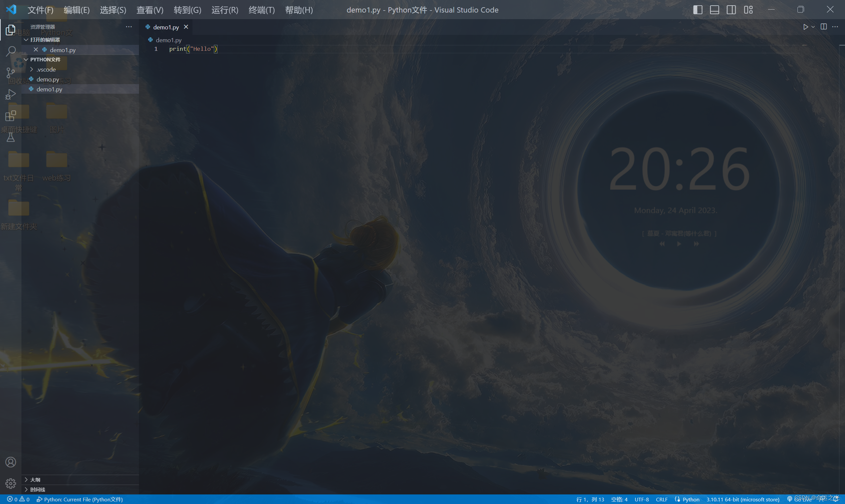845x504 pixels.
Task: Open the Extensions view icon
Action: tap(11, 116)
